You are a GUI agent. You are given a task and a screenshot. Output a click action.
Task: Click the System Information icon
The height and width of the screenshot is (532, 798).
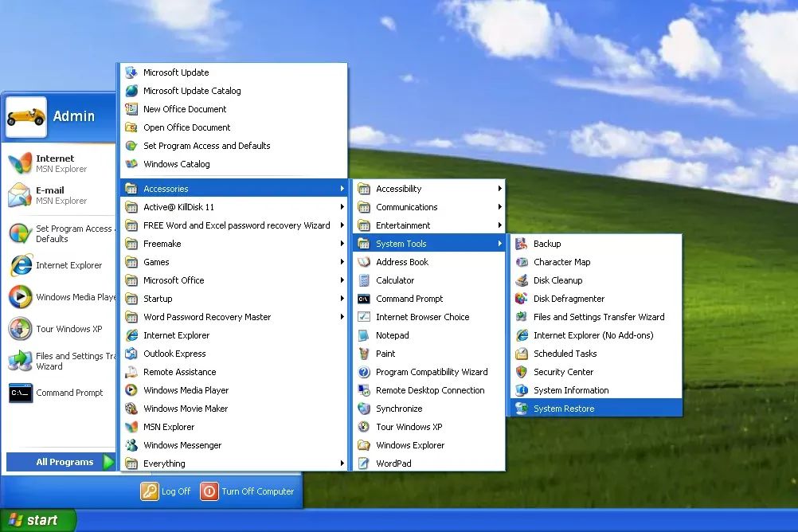pyautogui.click(x=521, y=390)
